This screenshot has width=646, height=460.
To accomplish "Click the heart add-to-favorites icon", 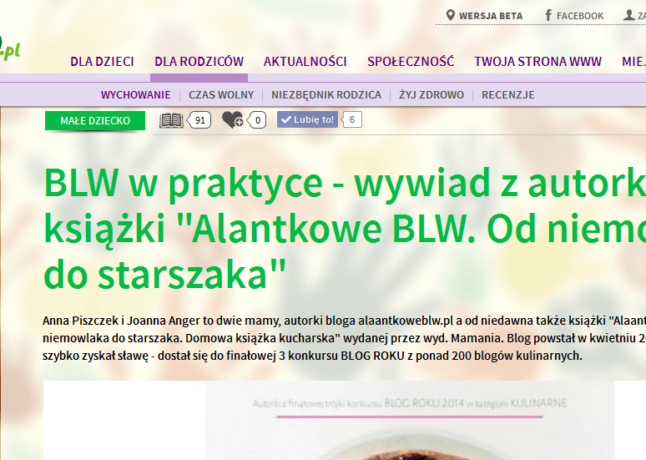I will coord(231,120).
